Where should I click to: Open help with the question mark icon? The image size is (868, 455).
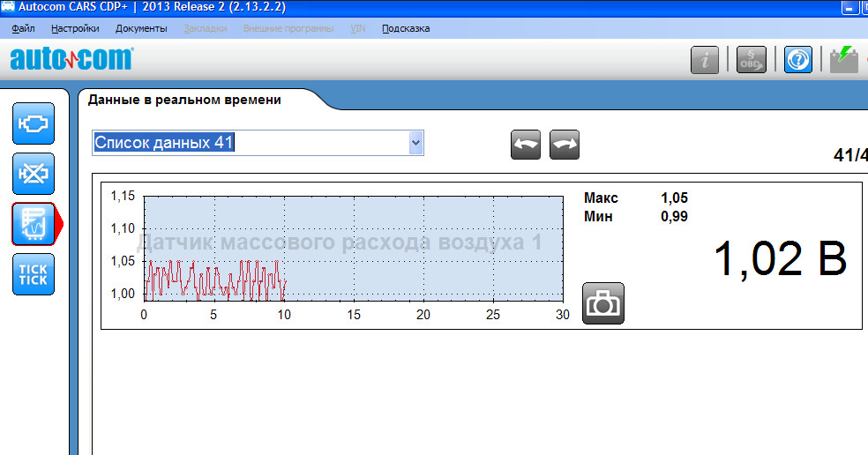(797, 60)
